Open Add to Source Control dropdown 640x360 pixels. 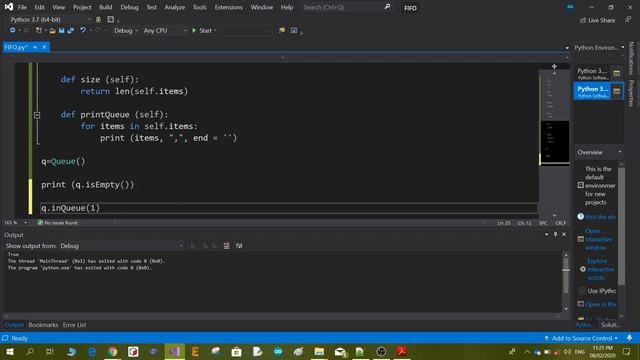coord(581,338)
